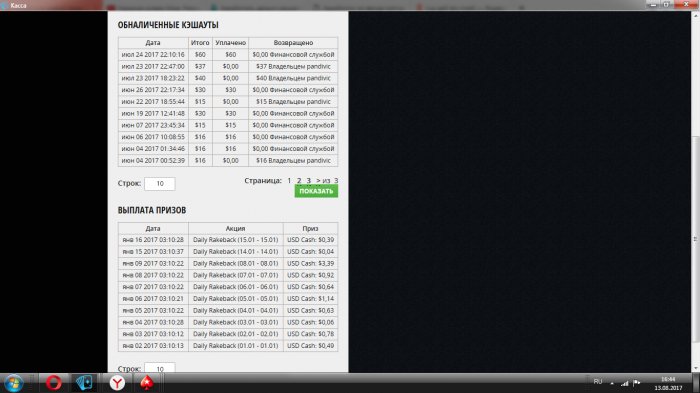Screen dimensions: 700x393
Task: Click Daily Rakeback (06.01 - 06.01)
Action: [x=236, y=287]
